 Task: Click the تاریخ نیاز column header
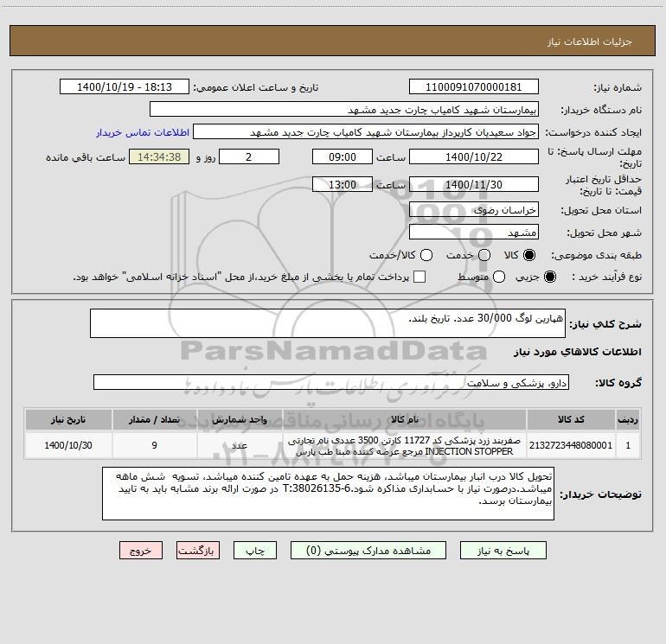point(68,419)
